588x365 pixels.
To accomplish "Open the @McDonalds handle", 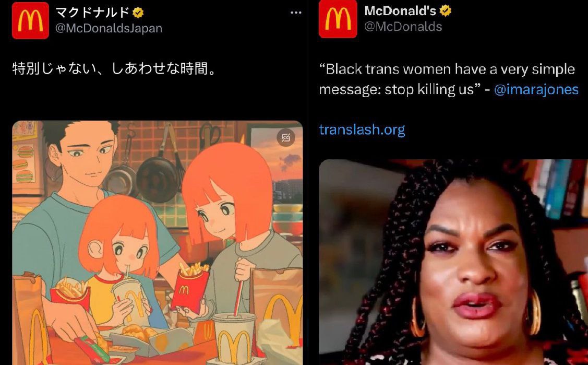I will pyautogui.click(x=403, y=27).
